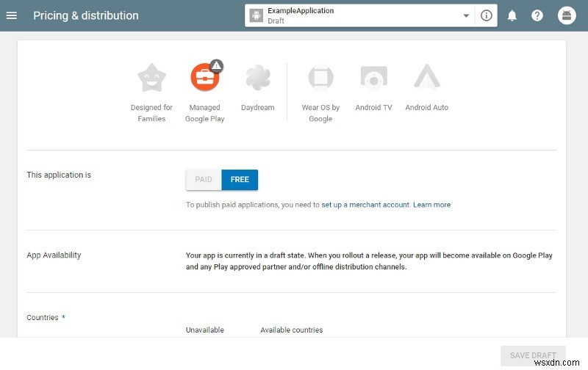
Task: Select the Android Auto icon
Action: point(427,77)
